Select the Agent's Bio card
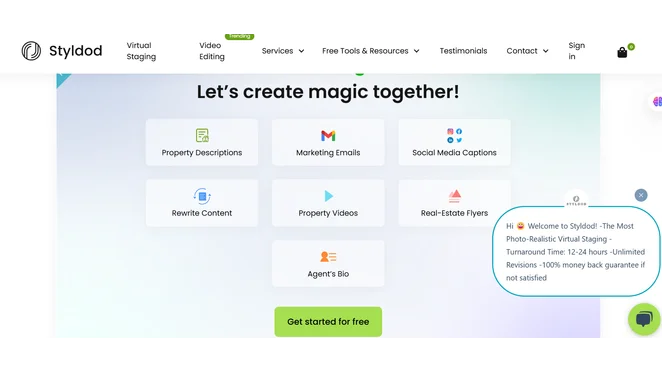The width and height of the screenshot is (662, 372). click(328, 263)
